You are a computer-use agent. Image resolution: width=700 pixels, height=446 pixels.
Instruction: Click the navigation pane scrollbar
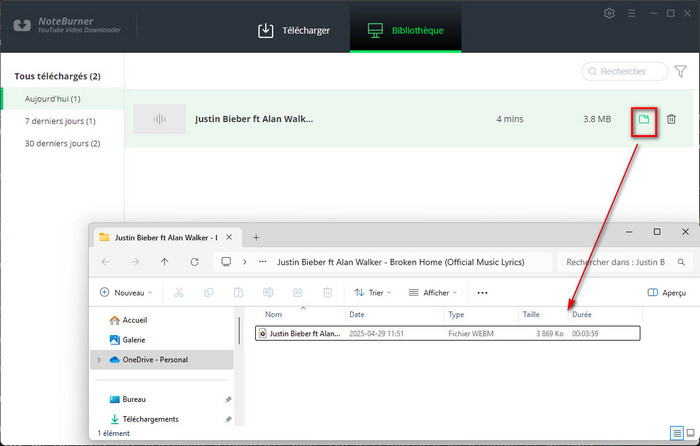pyautogui.click(x=239, y=330)
